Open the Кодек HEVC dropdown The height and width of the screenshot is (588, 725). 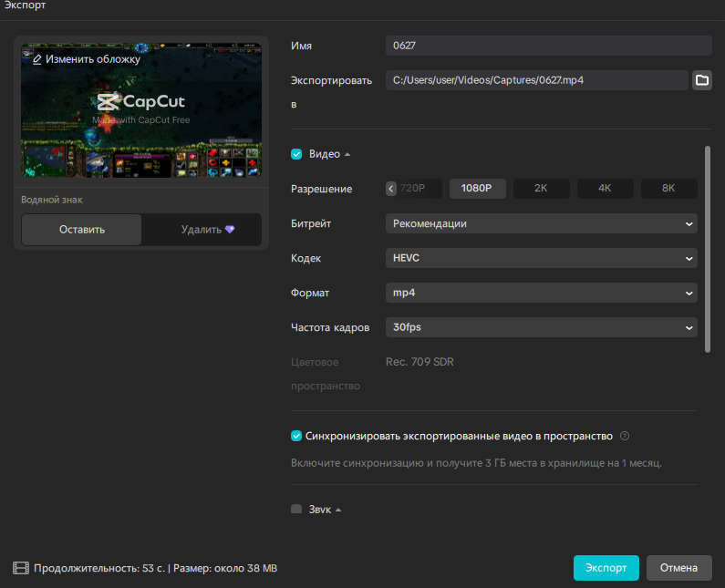coord(542,258)
